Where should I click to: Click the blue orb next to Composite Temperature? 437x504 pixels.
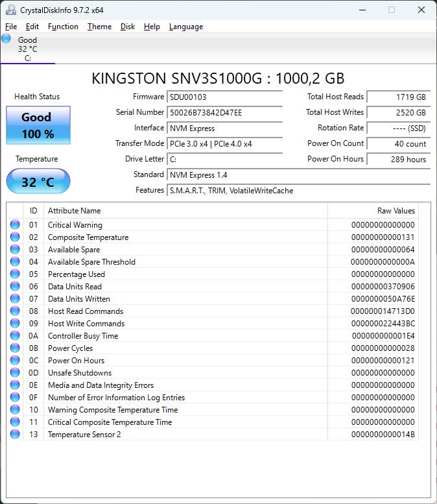tap(15, 237)
